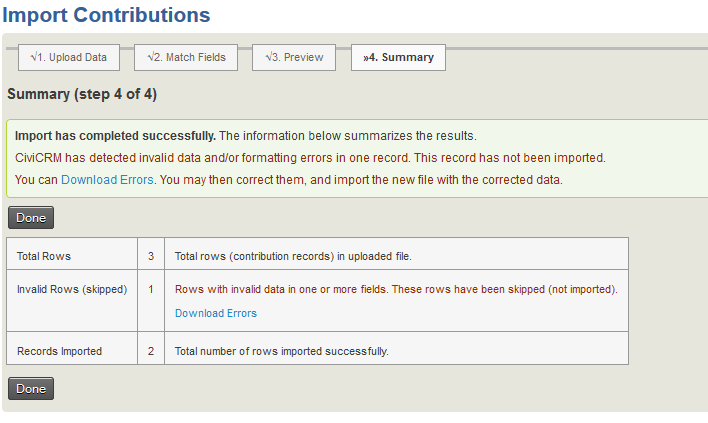Screen dimensions: 708x423
Task: Select the Total Rows label cell
Action: coord(72,254)
